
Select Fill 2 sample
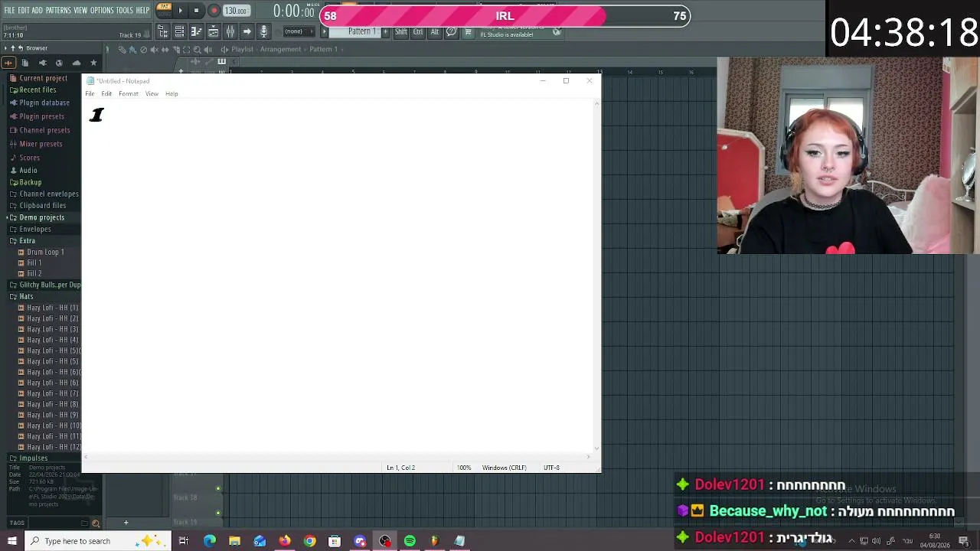pos(30,273)
